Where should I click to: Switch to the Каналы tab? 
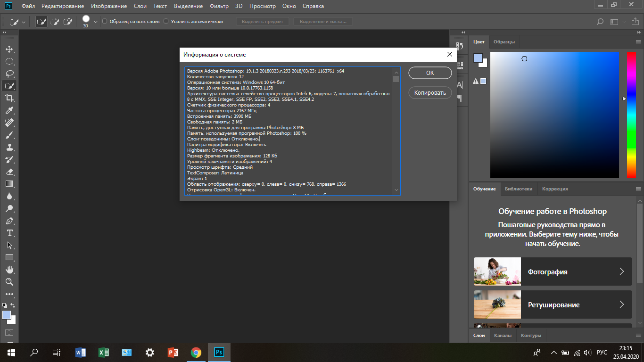tap(503, 336)
